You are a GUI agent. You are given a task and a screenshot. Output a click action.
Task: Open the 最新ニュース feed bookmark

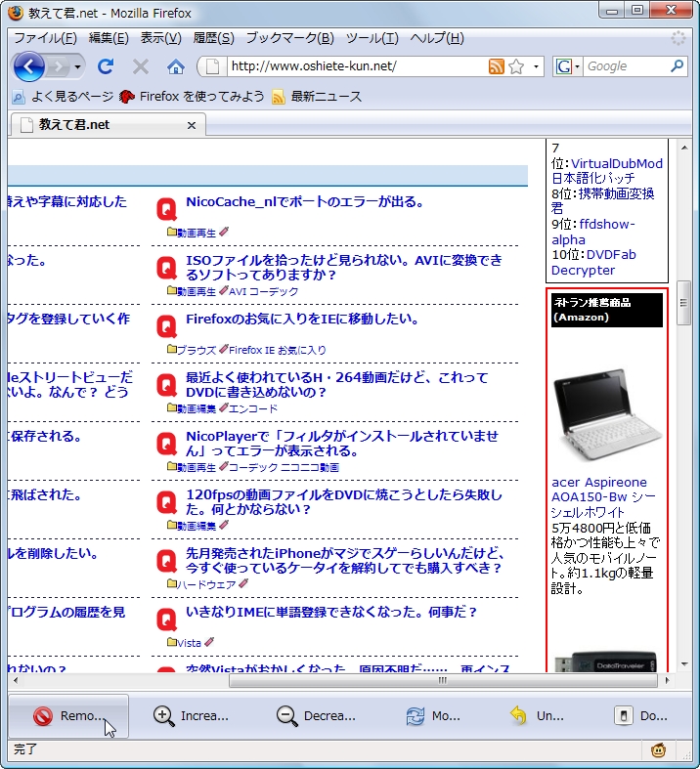(x=317, y=97)
